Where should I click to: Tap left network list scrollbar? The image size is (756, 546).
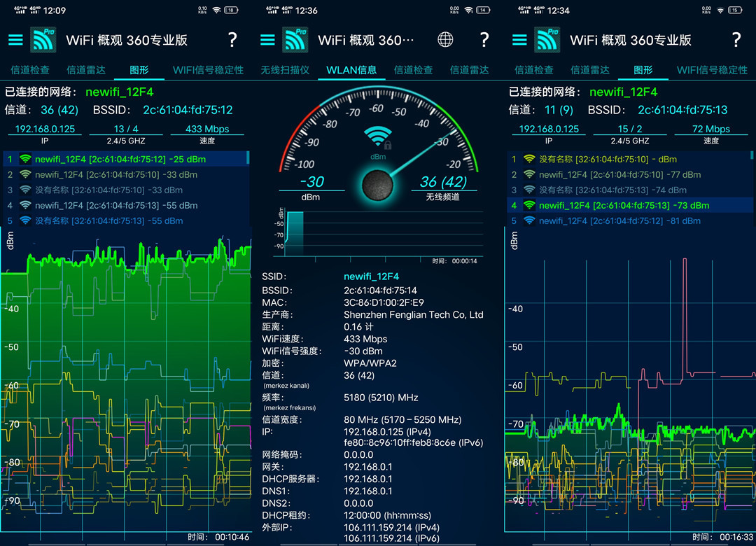tap(248, 157)
